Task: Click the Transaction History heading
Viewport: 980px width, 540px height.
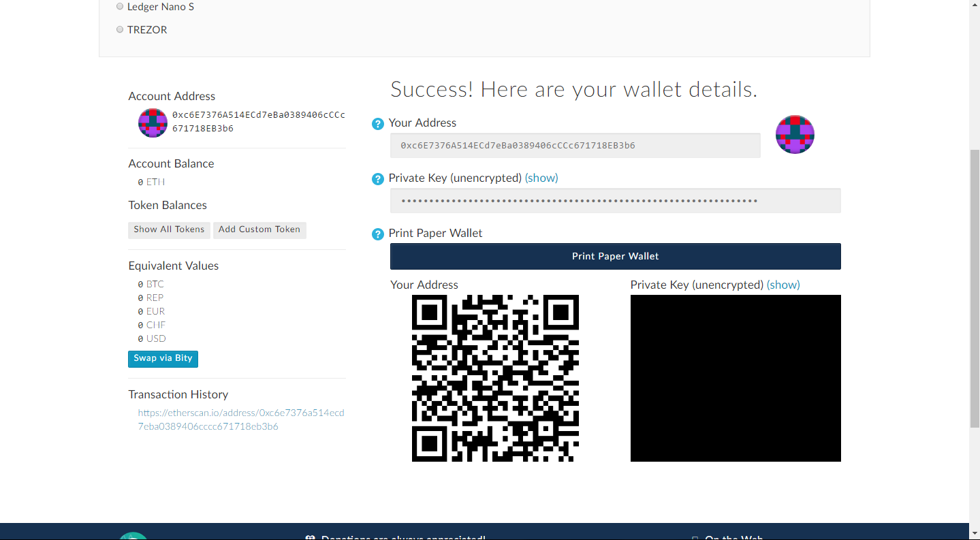Action: click(x=178, y=394)
